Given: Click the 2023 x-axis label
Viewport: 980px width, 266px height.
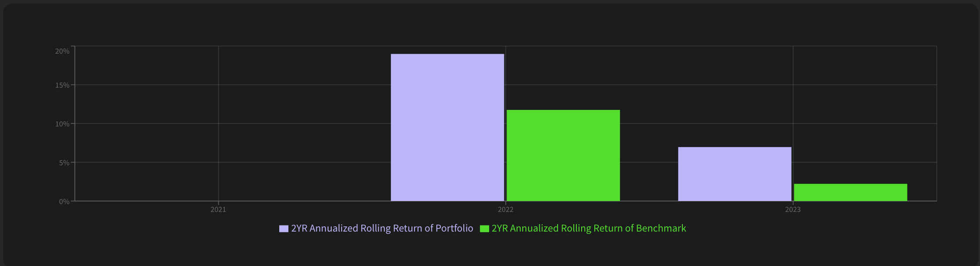Looking at the screenshot, I should click(x=793, y=210).
